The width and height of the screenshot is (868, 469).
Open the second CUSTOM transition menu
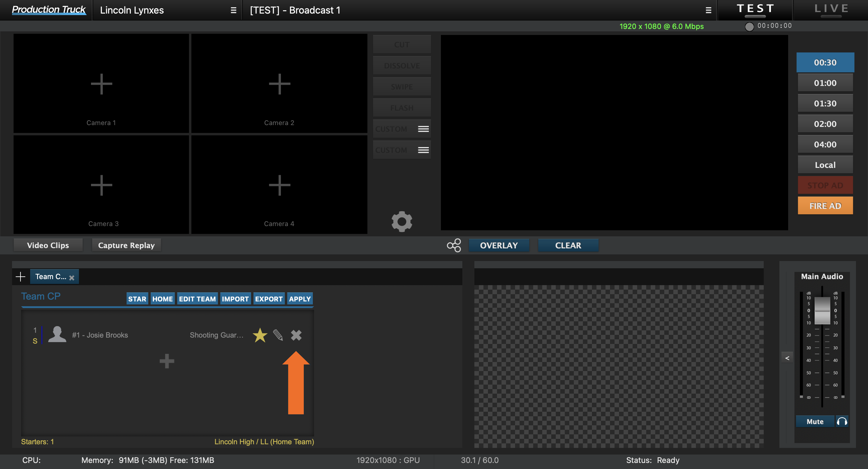(x=423, y=150)
